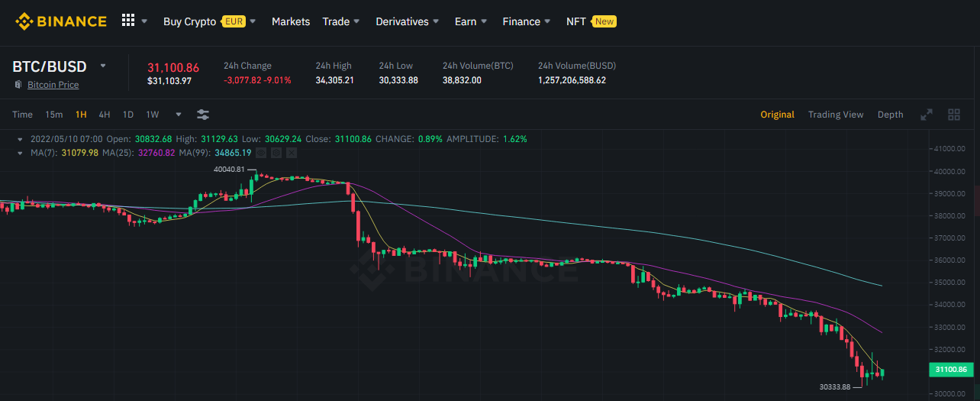Click the 24h Volume(BUSD) value 1,257,206,588.62
The height and width of the screenshot is (401, 980).
click(572, 80)
